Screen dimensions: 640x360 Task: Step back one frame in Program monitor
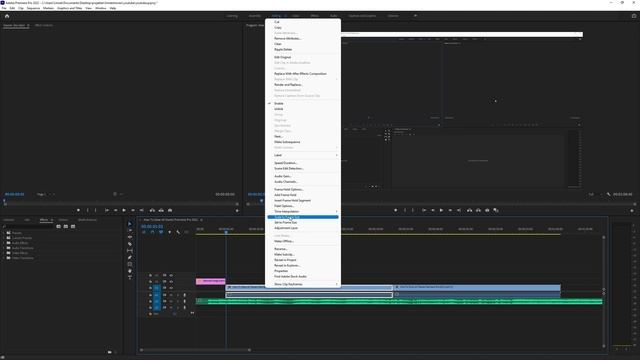click(433, 210)
